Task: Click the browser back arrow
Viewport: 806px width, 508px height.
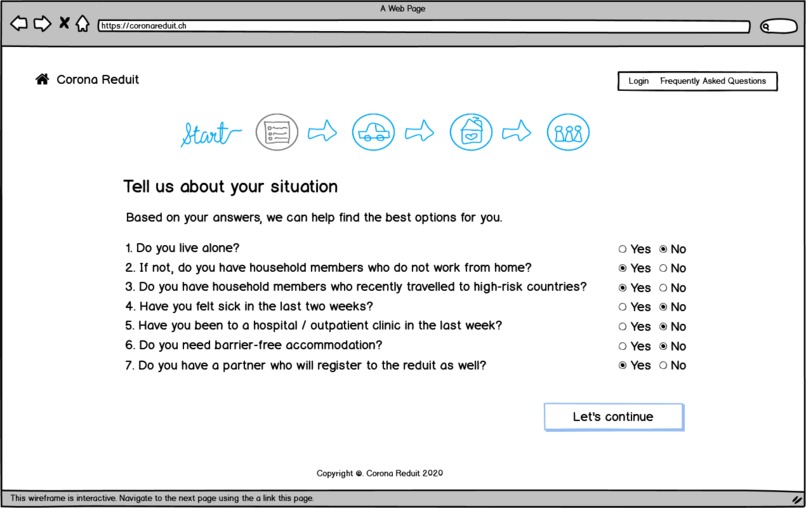Action: pos(19,24)
